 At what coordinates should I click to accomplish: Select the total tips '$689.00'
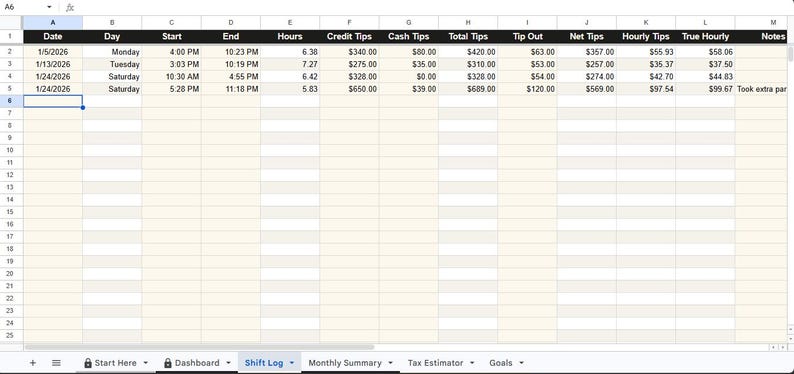coord(468,89)
